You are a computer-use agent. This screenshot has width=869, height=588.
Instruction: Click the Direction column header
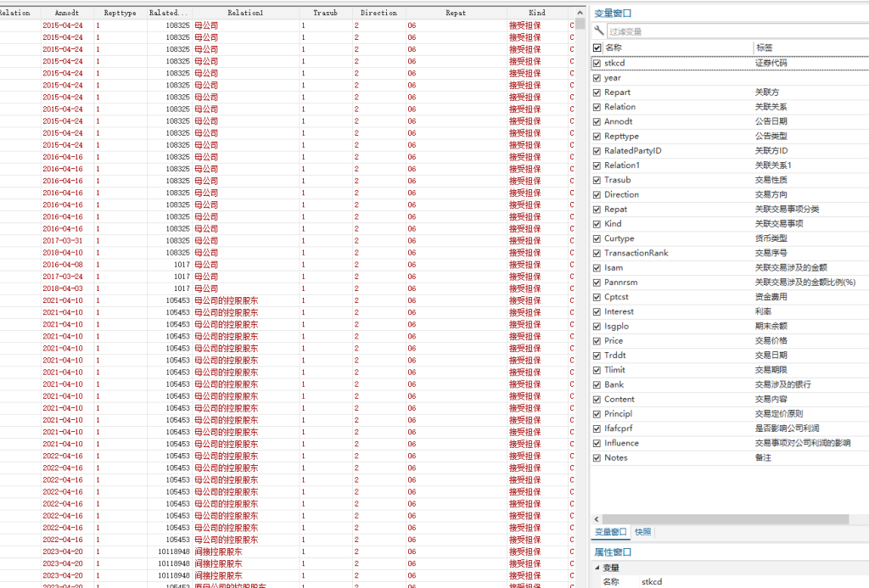[378, 13]
